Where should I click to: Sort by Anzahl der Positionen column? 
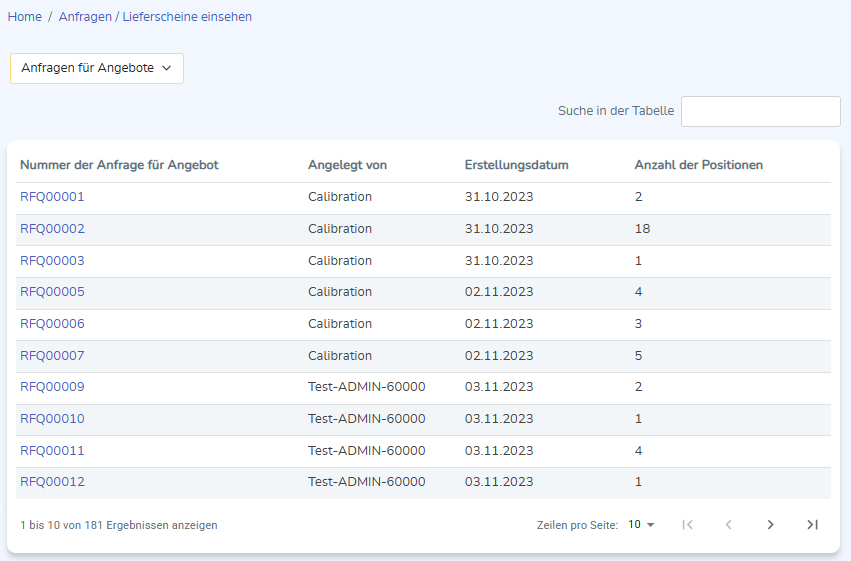coord(698,165)
